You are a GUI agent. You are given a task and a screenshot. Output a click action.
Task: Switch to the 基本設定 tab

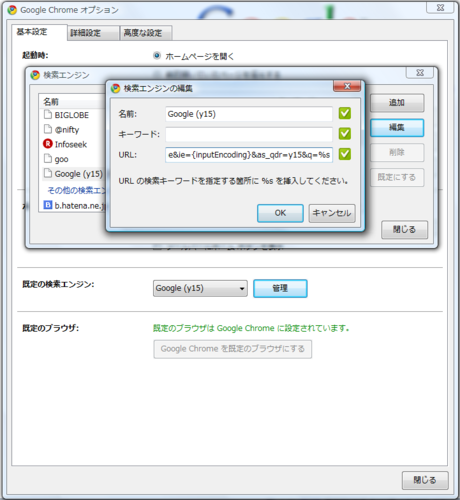pos(39,32)
